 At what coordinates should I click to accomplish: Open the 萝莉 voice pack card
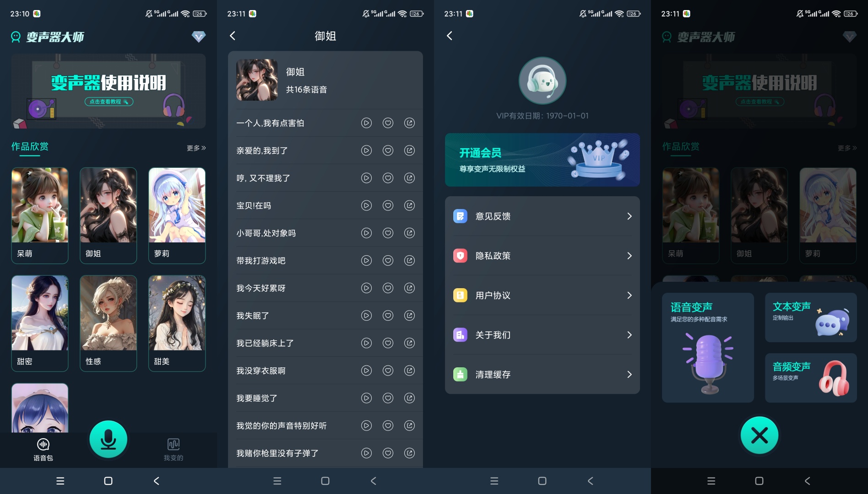pos(177,215)
